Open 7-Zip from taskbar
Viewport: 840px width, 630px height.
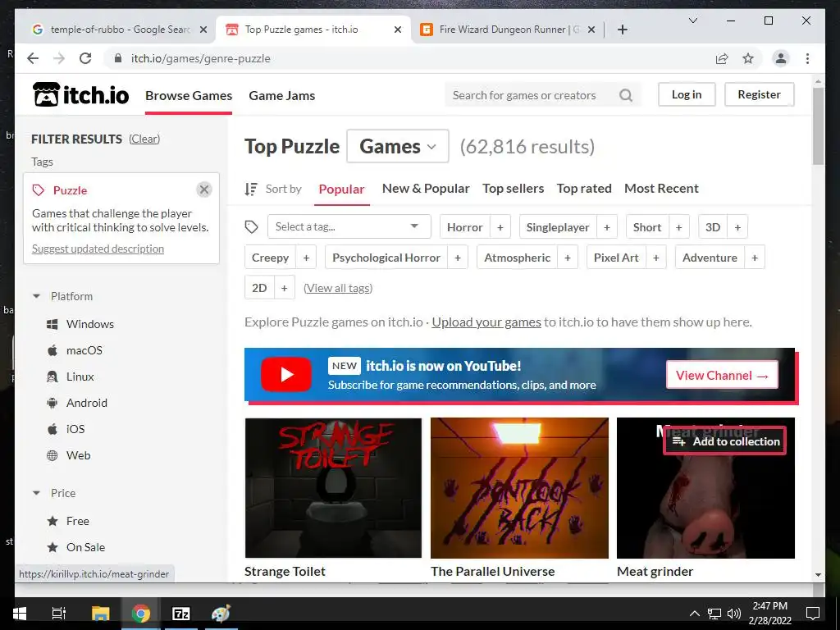(181, 614)
